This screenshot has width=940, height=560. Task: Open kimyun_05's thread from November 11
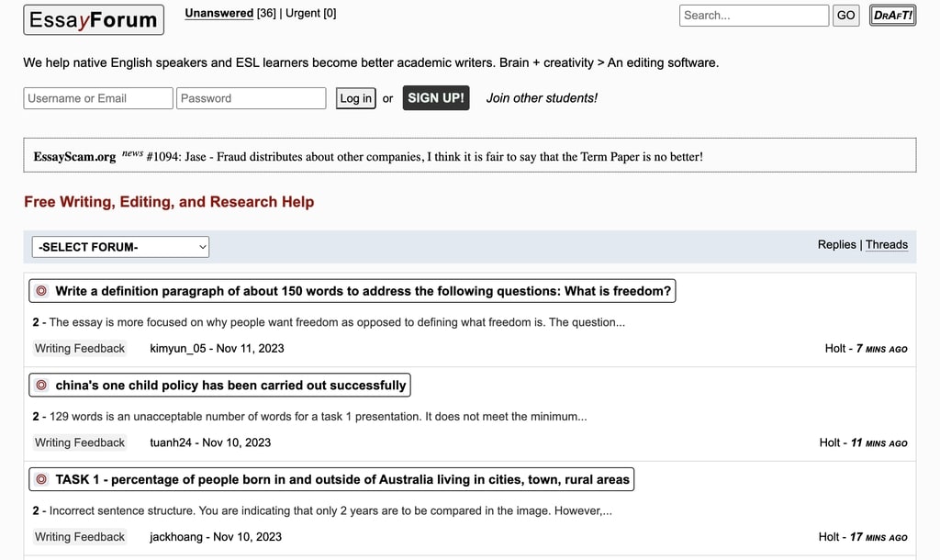[217, 348]
